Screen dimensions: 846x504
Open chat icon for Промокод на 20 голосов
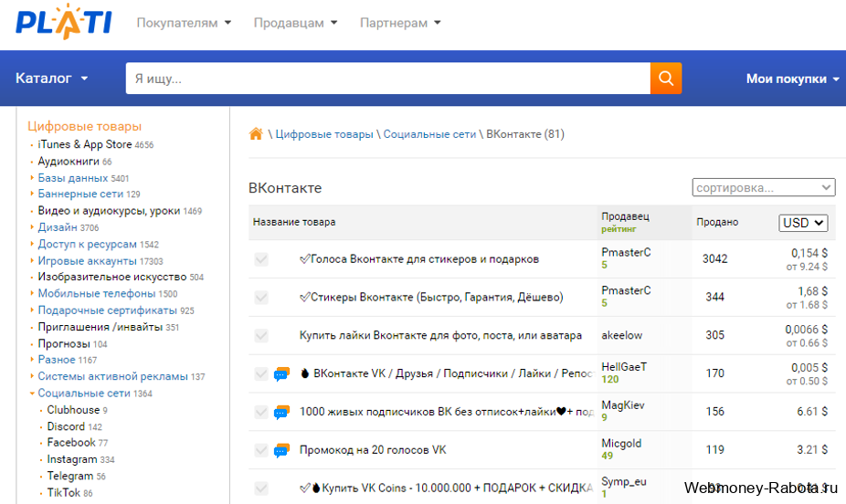[x=281, y=450]
